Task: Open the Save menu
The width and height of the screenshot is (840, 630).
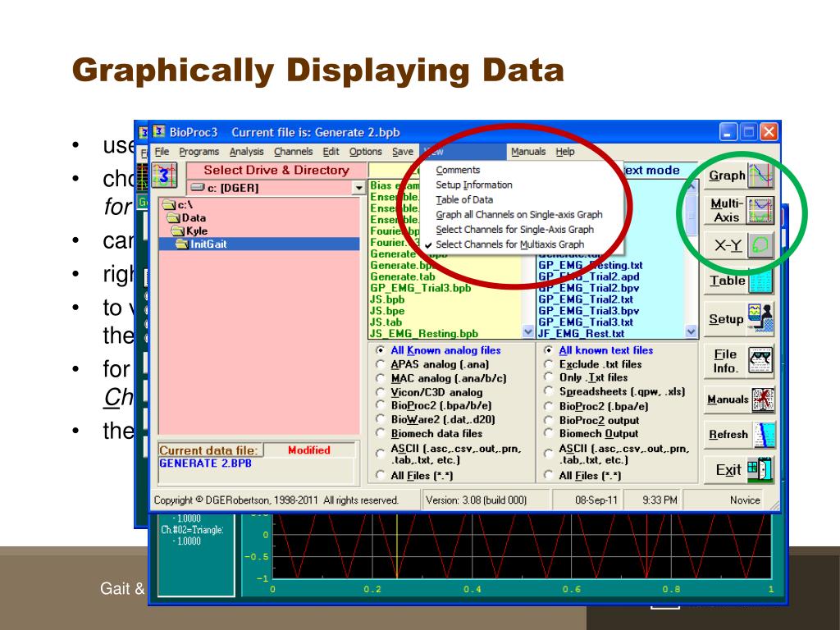Action: click(x=402, y=152)
